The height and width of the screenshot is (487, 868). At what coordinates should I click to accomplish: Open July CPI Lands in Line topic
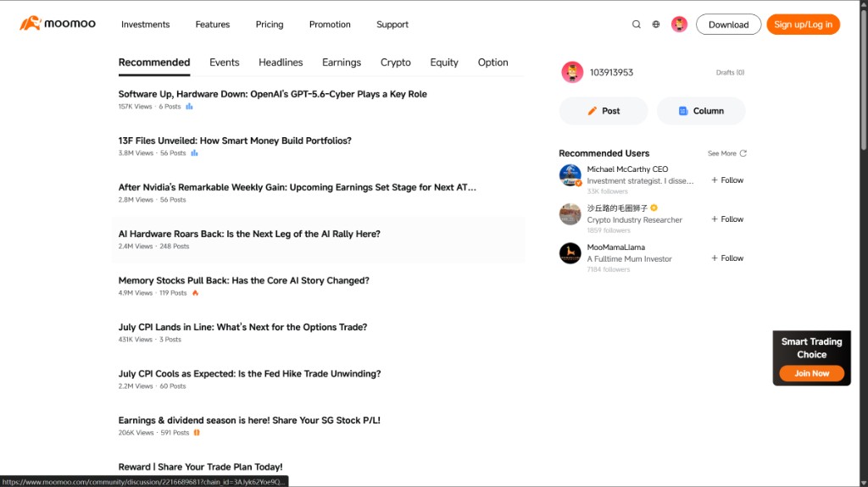[242, 327]
